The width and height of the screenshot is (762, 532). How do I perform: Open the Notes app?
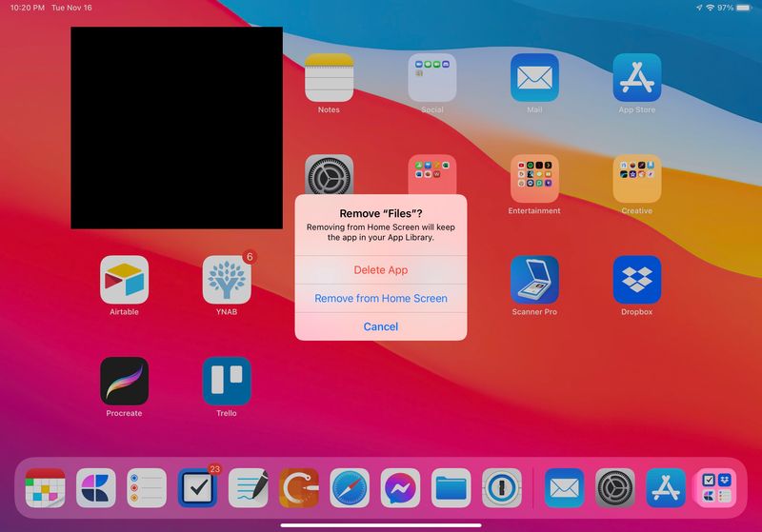(329, 78)
